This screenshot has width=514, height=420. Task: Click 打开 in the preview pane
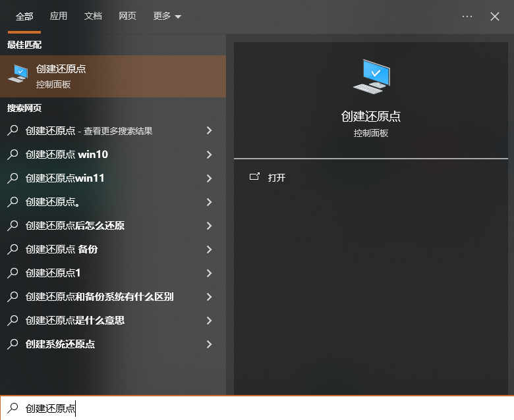click(x=276, y=178)
